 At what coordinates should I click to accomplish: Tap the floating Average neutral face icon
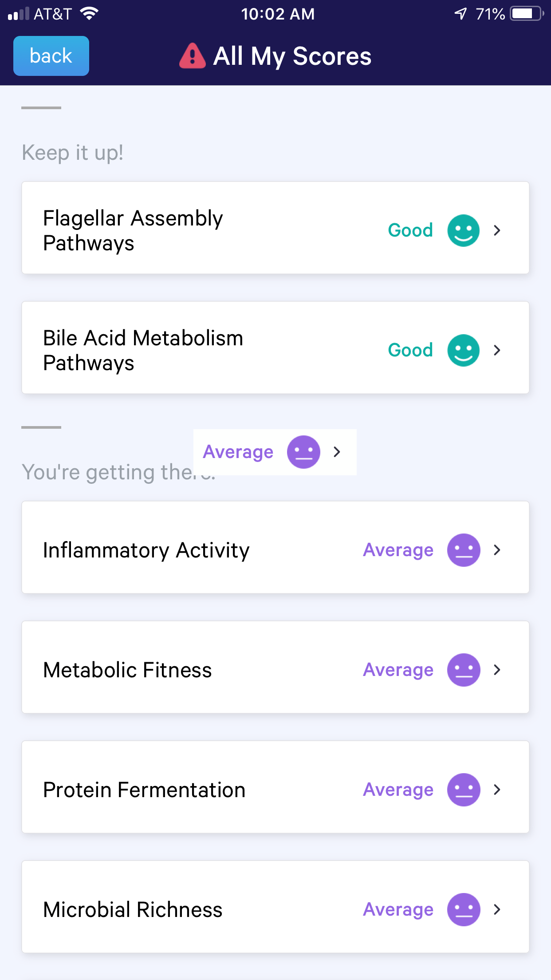[x=303, y=452]
